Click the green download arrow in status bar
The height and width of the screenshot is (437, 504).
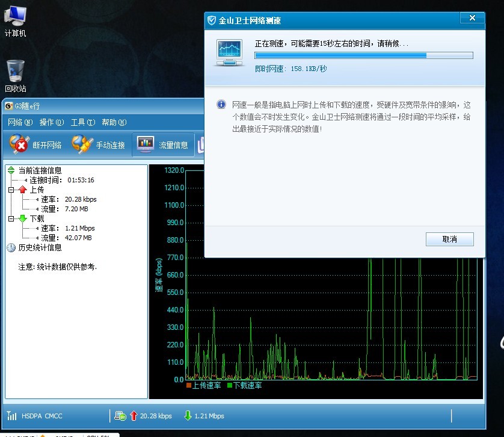pos(188,416)
